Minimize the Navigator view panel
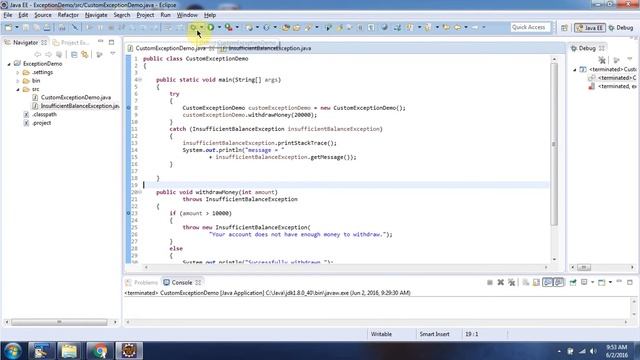 point(100,42)
